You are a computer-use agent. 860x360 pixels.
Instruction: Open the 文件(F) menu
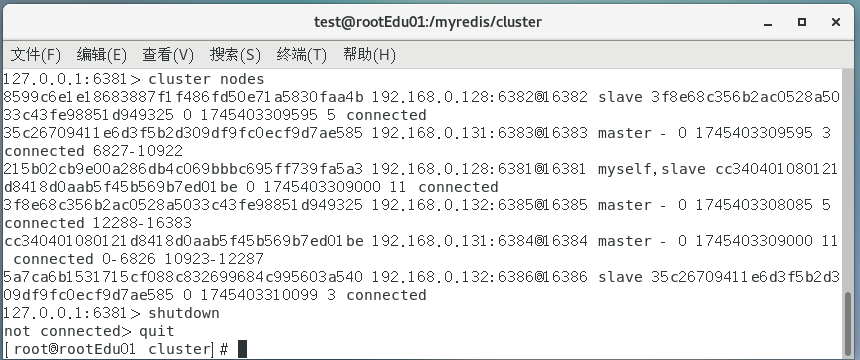click(x=36, y=55)
